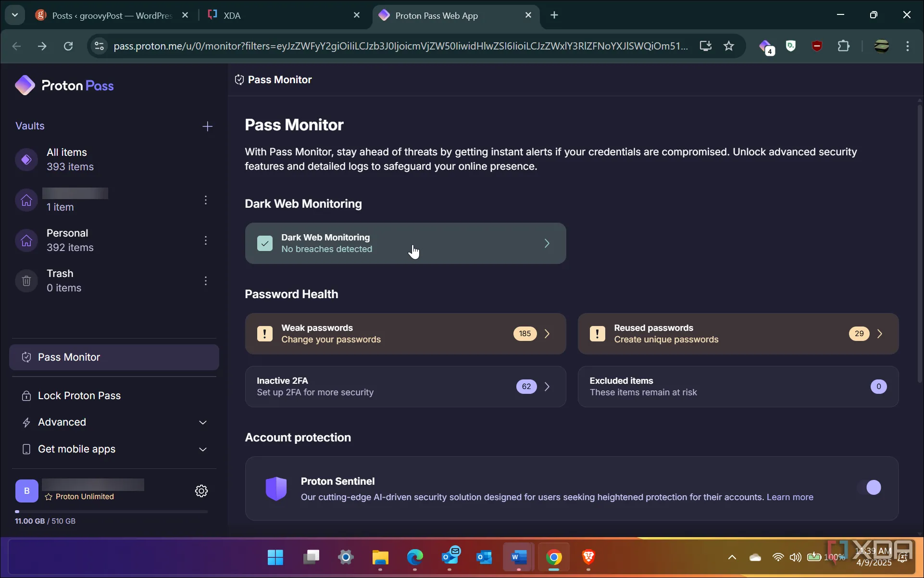Image resolution: width=924 pixels, height=578 pixels.
Task: Open Excluded items card
Action: point(738,387)
